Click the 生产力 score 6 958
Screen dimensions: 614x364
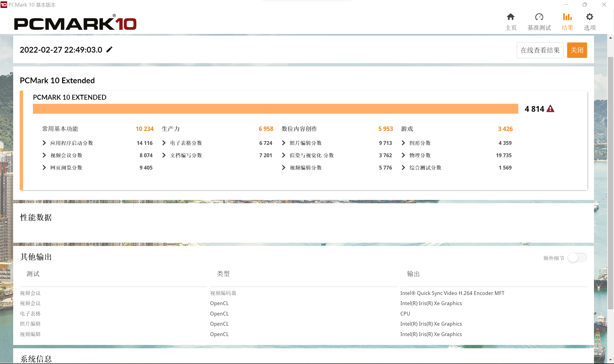266,129
